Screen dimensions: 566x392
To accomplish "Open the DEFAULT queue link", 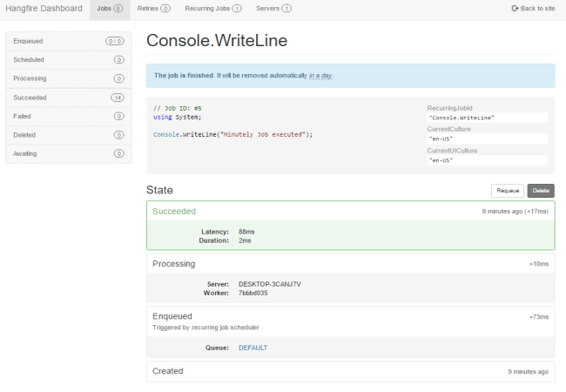I will click(253, 348).
